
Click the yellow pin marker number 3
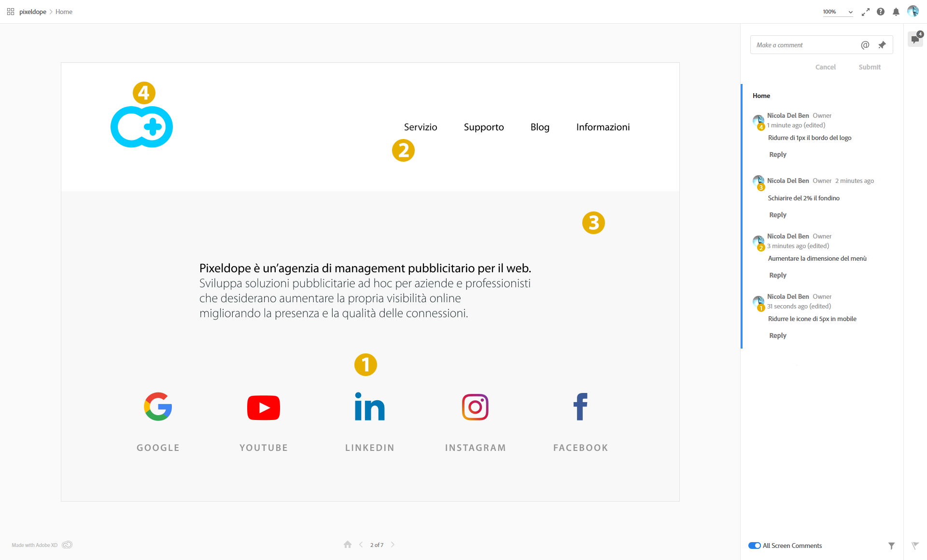point(593,223)
